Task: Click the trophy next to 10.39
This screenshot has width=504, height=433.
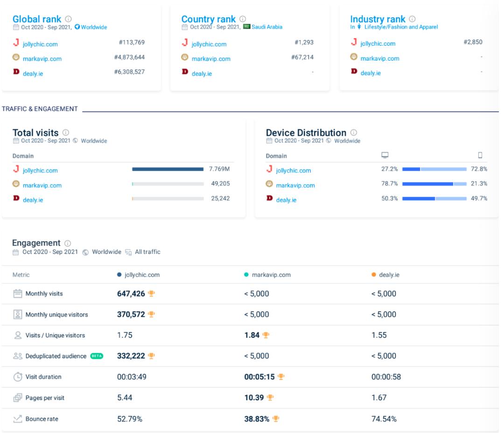Action: [270, 398]
